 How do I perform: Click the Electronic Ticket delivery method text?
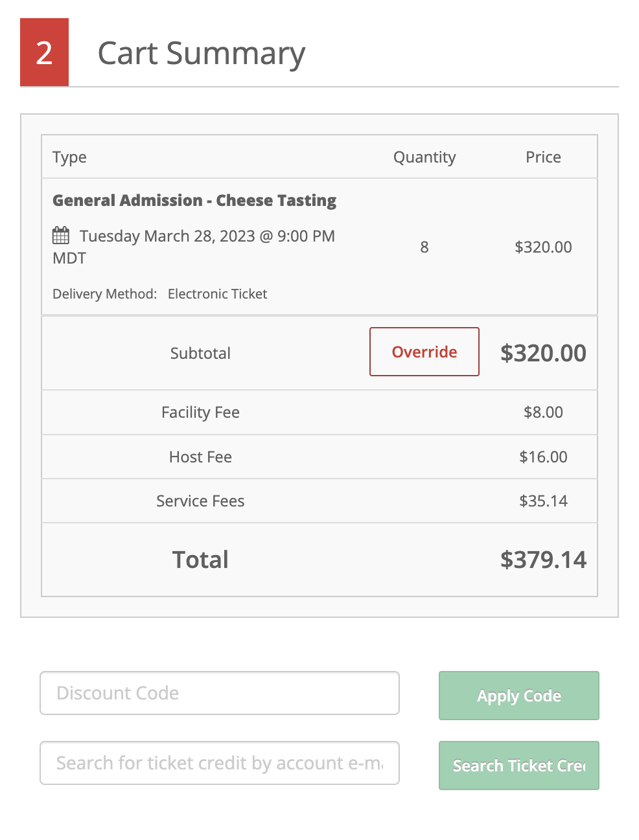217,294
